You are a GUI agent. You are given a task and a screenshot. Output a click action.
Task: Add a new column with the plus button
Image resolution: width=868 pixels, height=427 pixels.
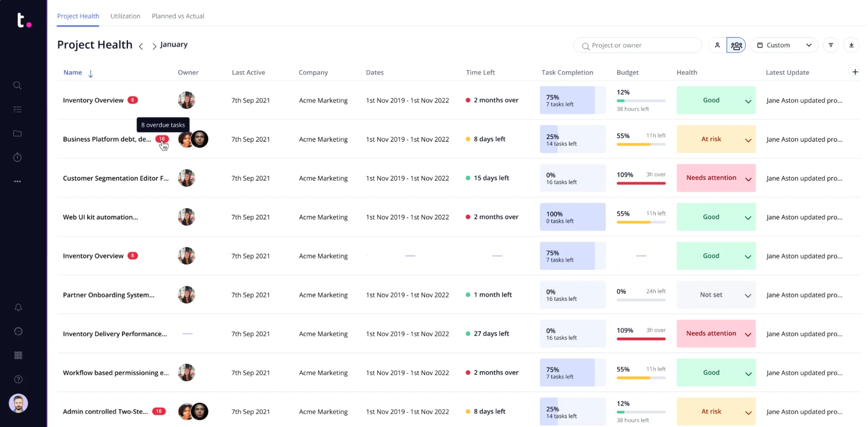tap(855, 72)
